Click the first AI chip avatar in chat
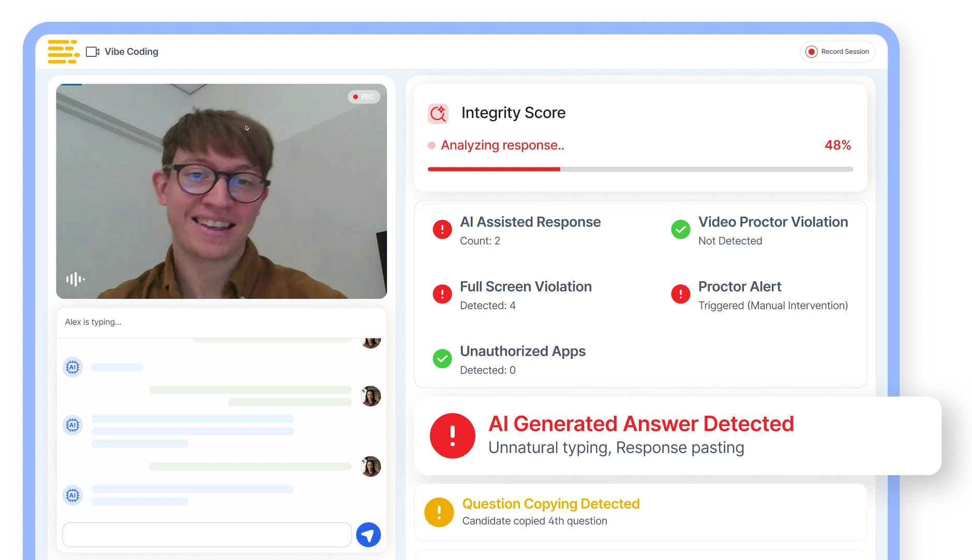Screen dimensions: 972x560 pos(73,367)
